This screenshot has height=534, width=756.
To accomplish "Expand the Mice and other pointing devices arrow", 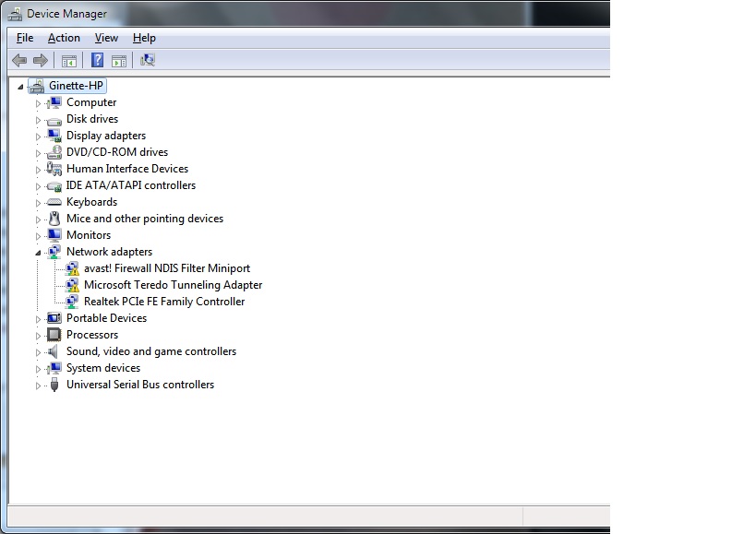I will (x=38, y=220).
